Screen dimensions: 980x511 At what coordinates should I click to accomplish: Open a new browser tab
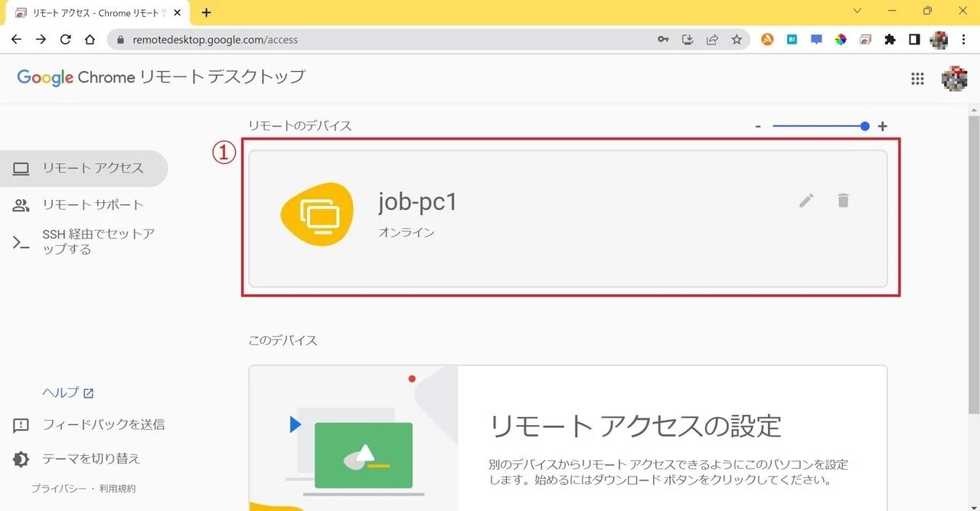tap(206, 12)
